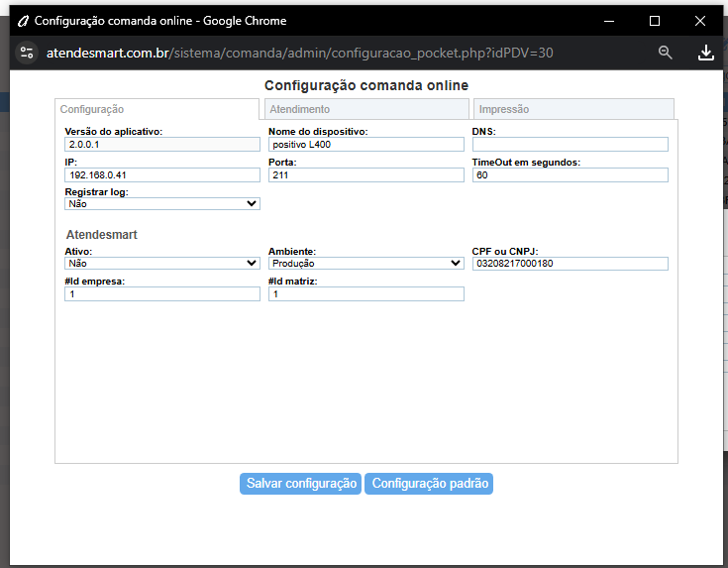Switch to the Atendimento tab
Viewport: 728px width, 568px height.
pyautogui.click(x=364, y=110)
